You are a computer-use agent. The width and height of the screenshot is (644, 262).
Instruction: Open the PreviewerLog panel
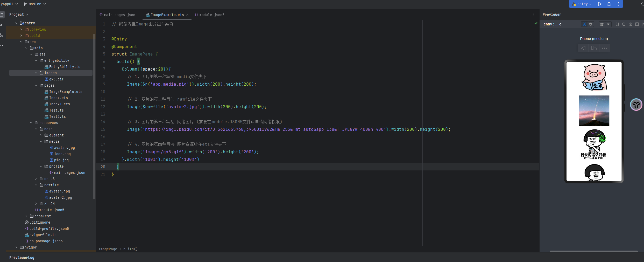coord(22,258)
